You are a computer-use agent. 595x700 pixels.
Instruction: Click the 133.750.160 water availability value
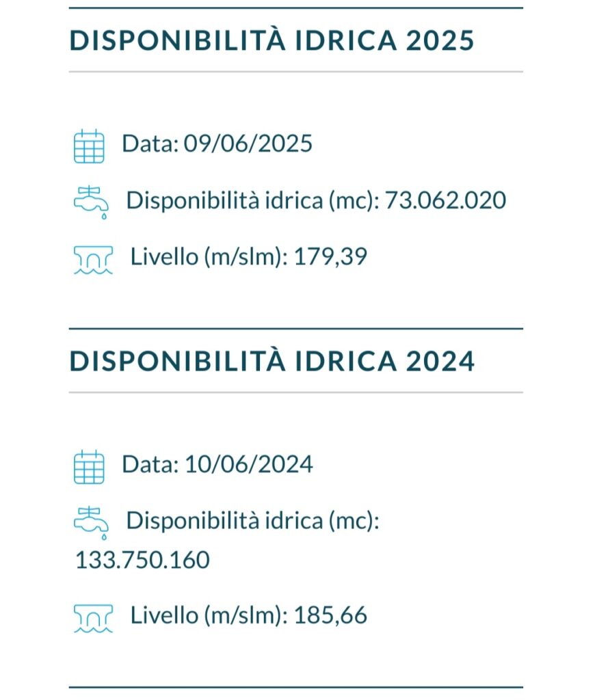pyautogui.click(x=142, y=560)
